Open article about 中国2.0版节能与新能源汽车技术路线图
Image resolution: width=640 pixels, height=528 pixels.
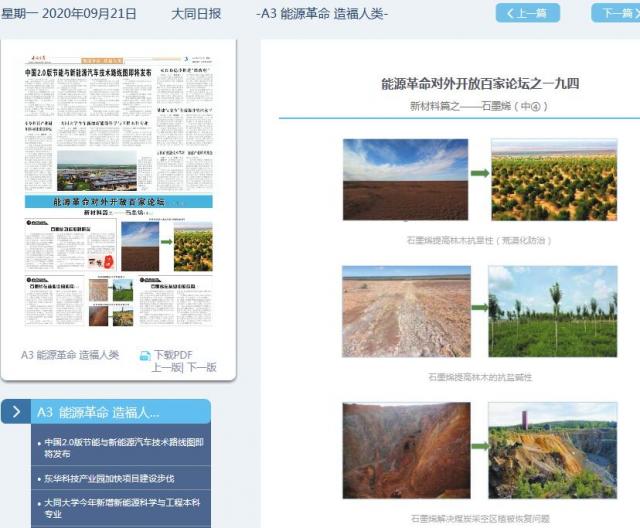tap(123, 447)
